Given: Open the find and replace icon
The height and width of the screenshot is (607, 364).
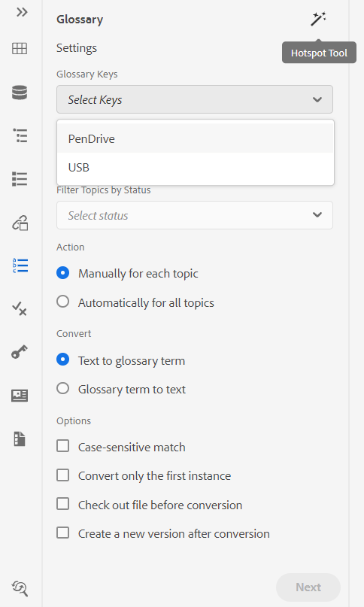Looking at the screenshot, I should (20, 588).
